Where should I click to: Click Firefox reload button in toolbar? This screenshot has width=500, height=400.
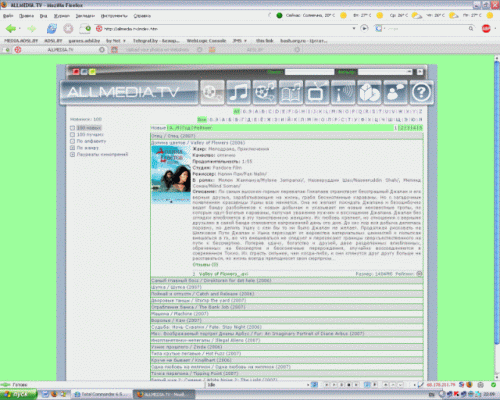point(52,29)
